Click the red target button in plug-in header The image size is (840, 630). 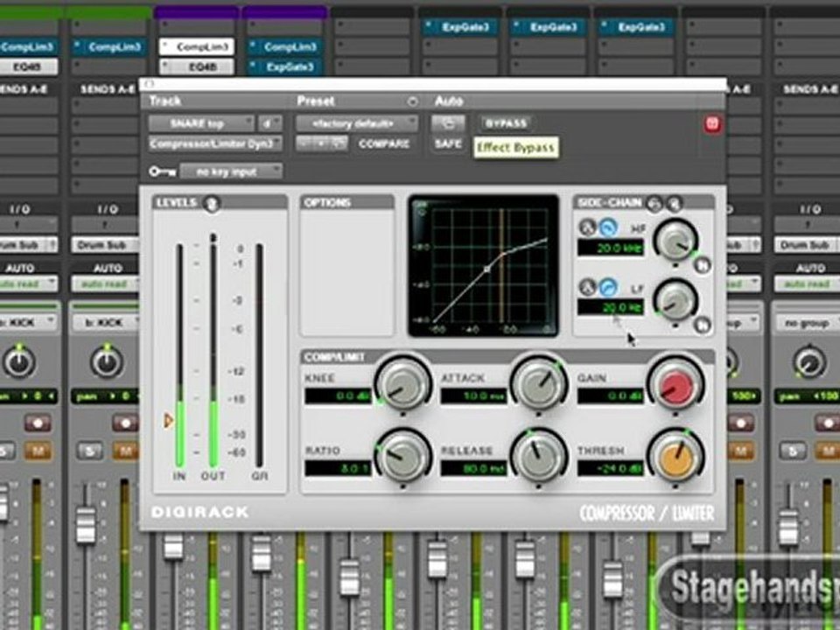(712, 124)
